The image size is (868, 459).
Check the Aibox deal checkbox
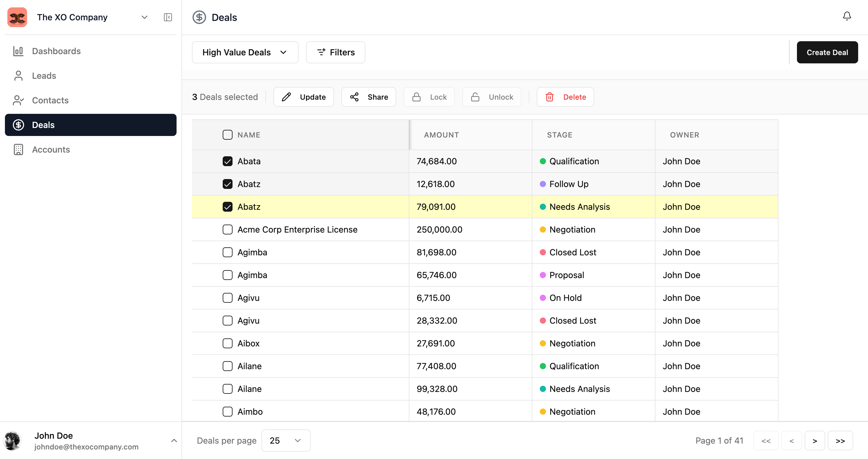[227, 343]
